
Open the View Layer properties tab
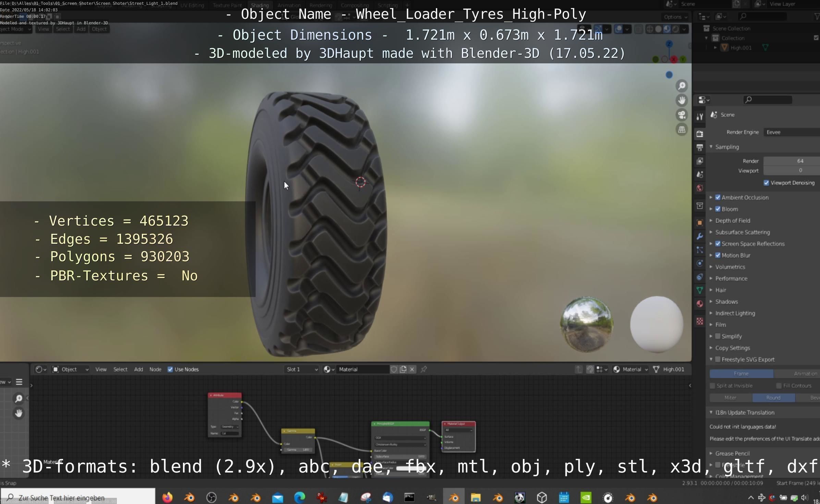coord(700,161)
